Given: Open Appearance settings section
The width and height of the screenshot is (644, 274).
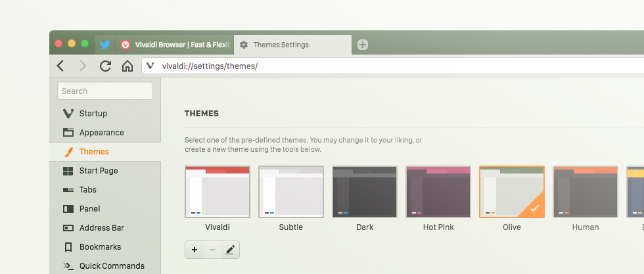Looking at the screenshot, I should tap(105, 132).
